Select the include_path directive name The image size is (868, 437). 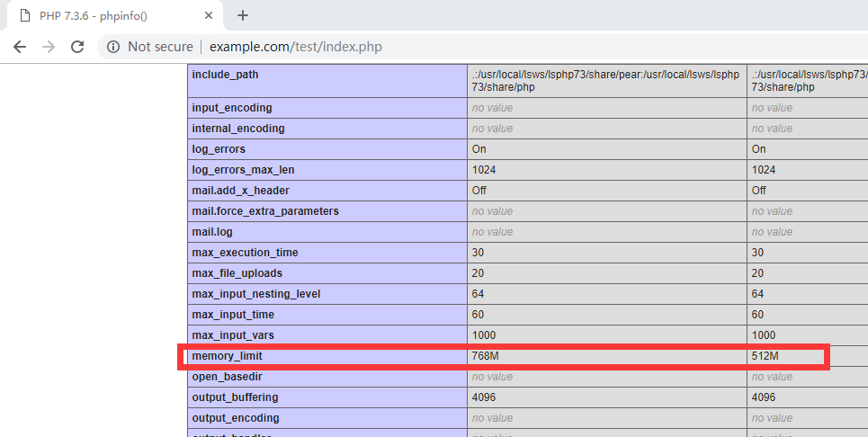click(225, 75)
